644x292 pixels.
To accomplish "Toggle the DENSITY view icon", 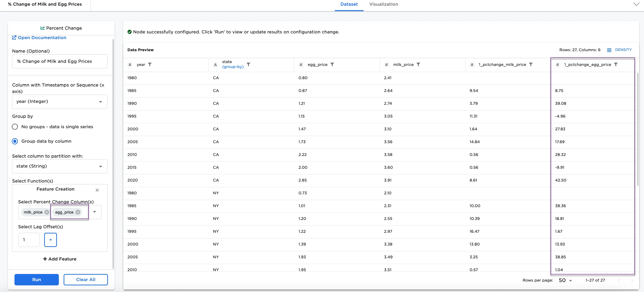I will 609,50.
